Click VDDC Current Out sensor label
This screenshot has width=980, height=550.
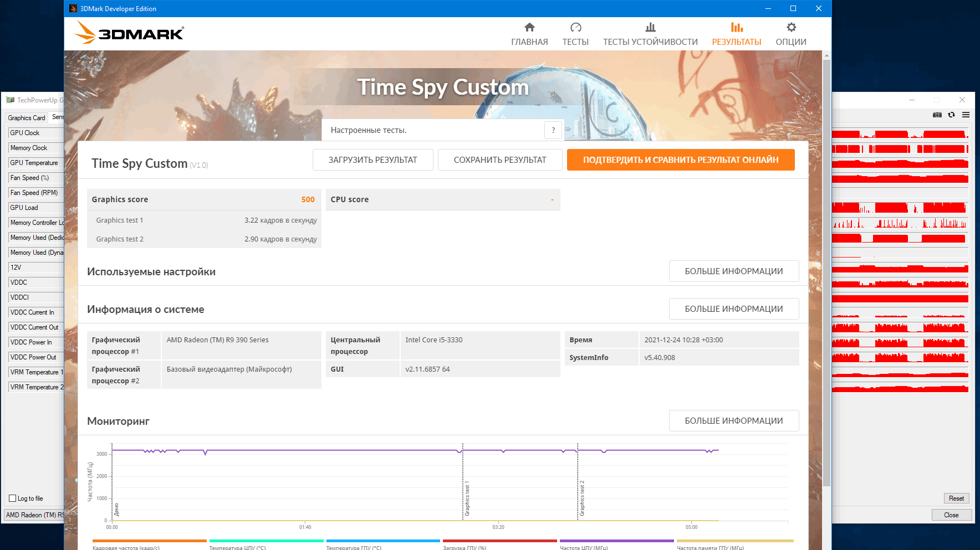point(36,327)
